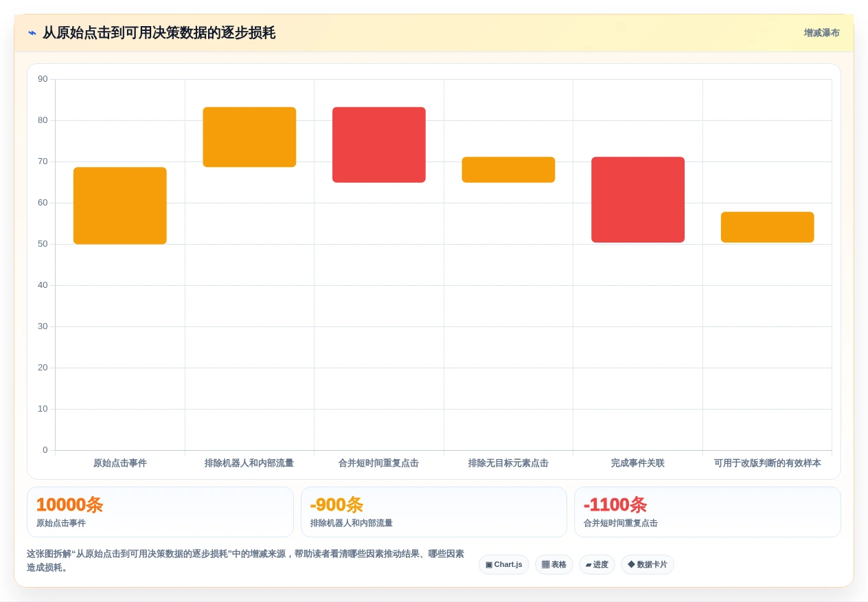Click the orange 排除机器人和内部流量 bar
Image resolution: width=868 pixels, height=602 pixels.
tap(249, 137)
